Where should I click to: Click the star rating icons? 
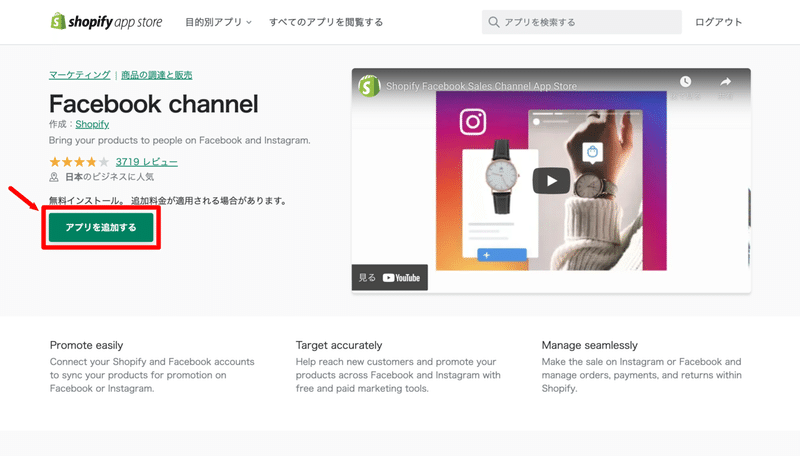79,162
